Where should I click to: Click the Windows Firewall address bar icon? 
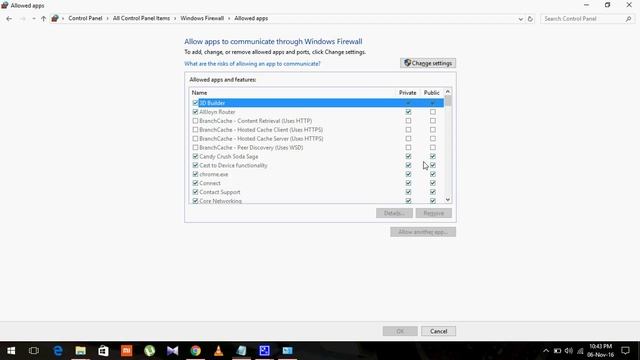pyautogui.click(x=55, y=18)
